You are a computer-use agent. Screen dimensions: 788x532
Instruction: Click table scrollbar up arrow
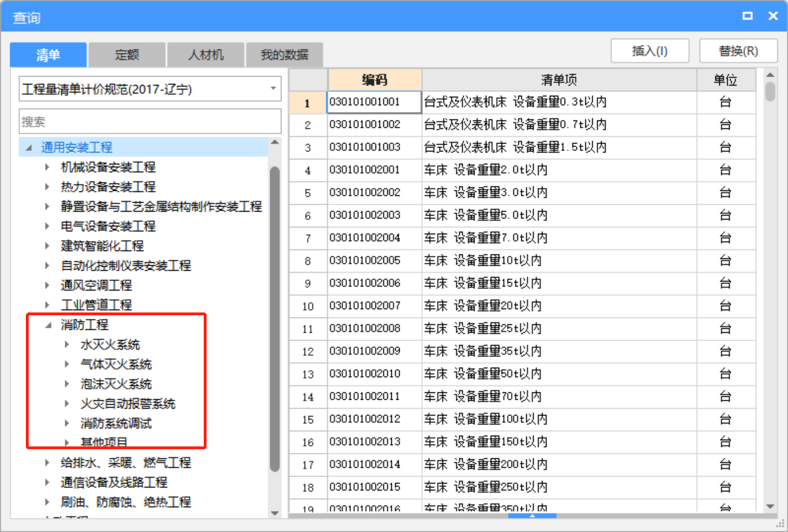pos(771,75)
